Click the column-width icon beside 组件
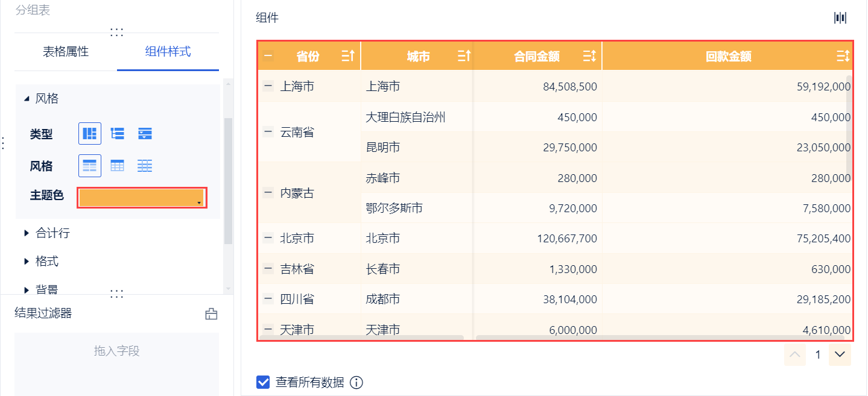 pyautogui.click(x=840, y=17)
